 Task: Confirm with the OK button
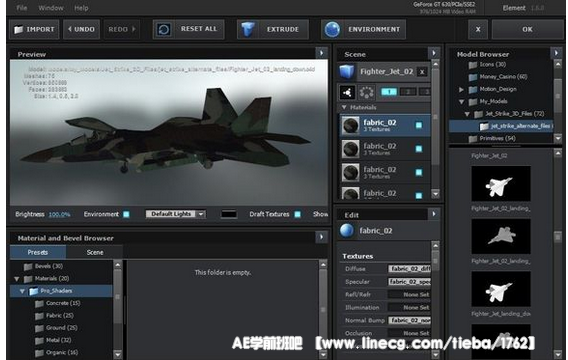point(527,29)
